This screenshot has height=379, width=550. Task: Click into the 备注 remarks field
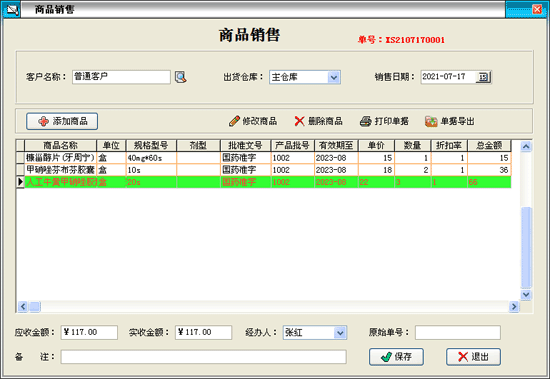pos(203,357)
